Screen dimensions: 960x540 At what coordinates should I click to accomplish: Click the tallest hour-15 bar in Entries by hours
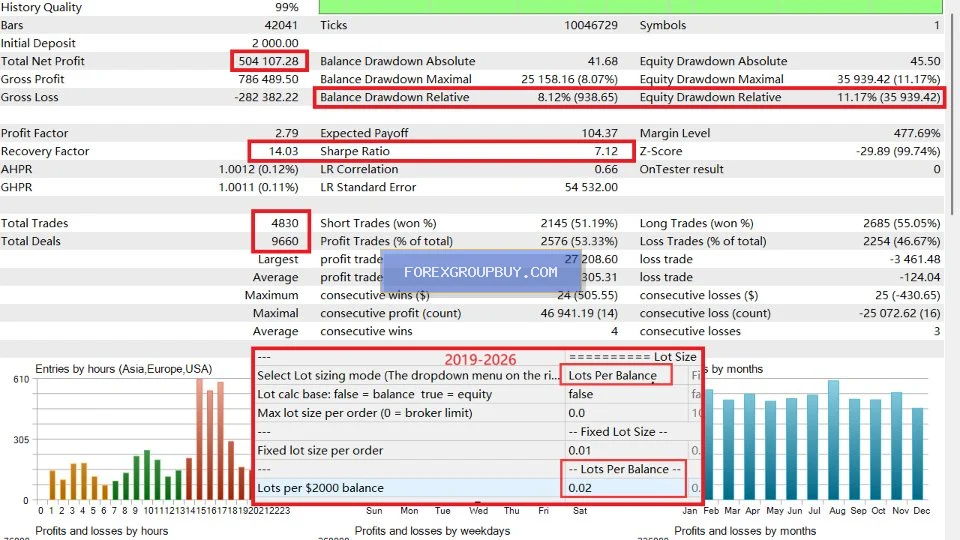tap(200, 439)
